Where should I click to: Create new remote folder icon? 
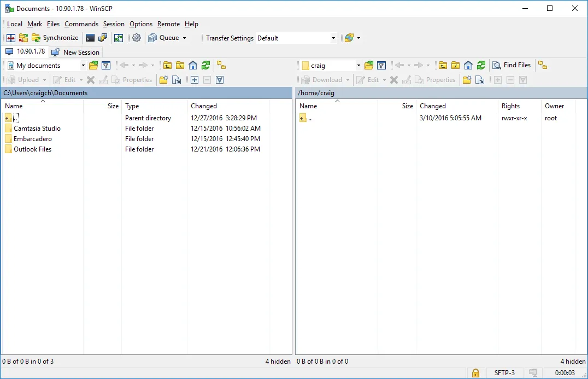pyautogui.click(x=467, y=80)
